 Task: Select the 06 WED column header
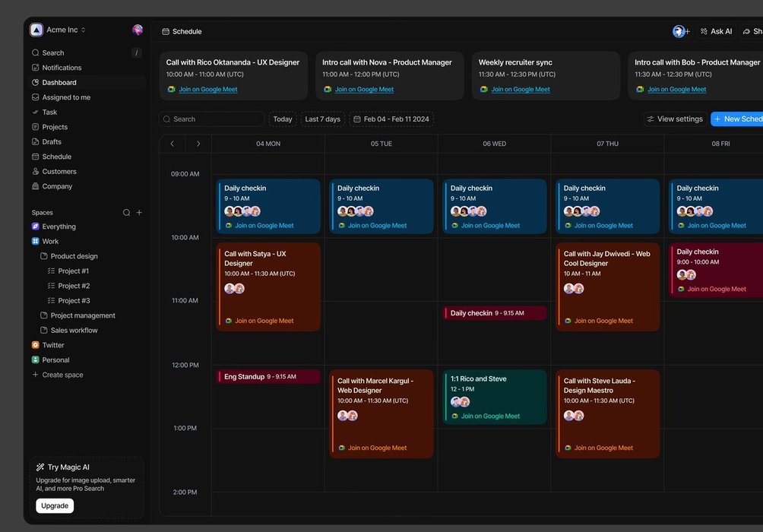coord(495,144)
